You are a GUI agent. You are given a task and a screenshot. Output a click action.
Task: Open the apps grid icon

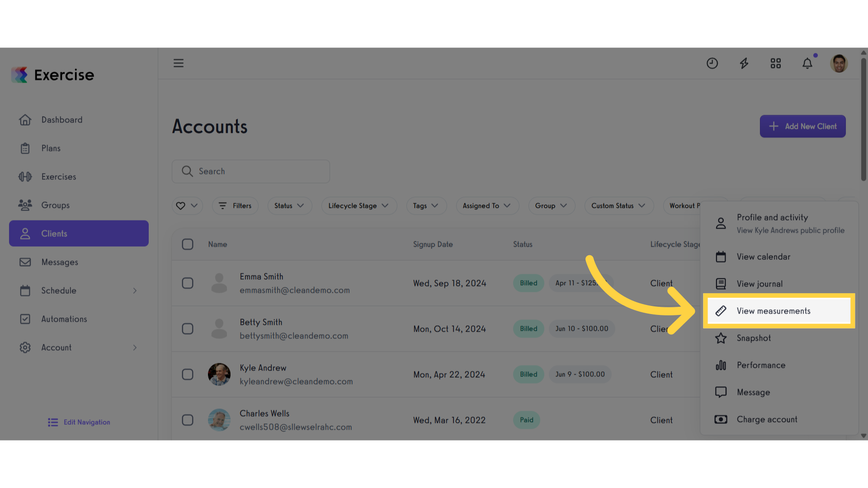point(776,63)
